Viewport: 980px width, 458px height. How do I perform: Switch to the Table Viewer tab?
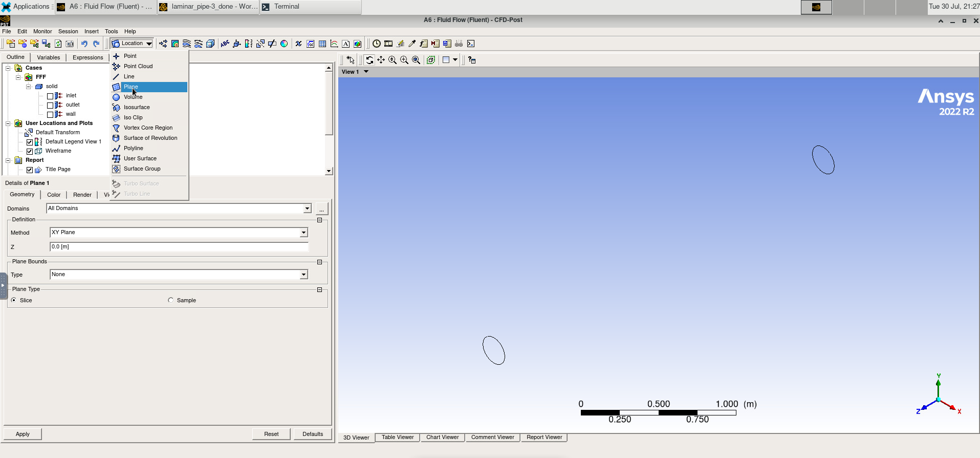click(x=398, y=437)
